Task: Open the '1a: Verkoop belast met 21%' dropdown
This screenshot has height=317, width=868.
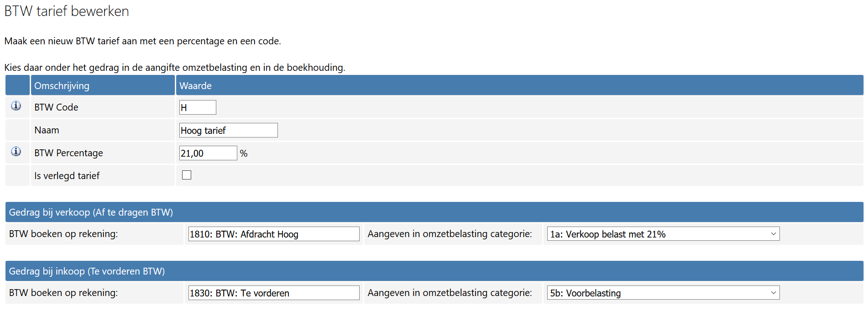Action: [x=663, y=234]
